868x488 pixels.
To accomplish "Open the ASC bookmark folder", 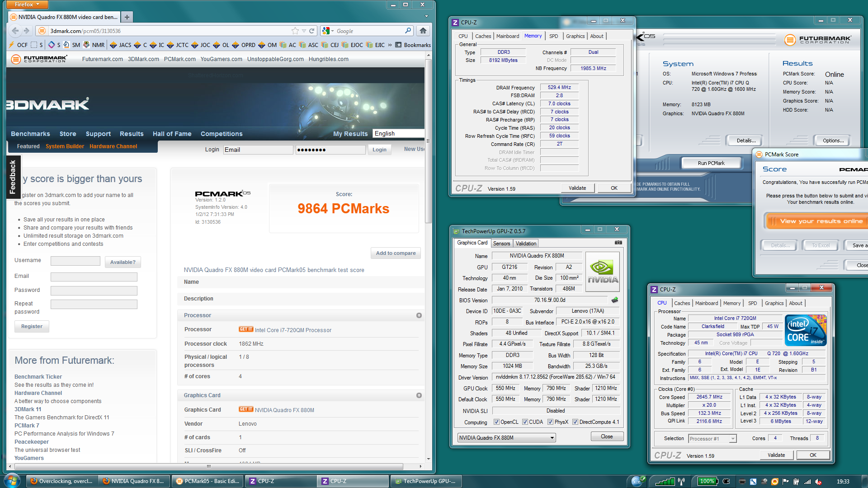I will [x=309, y=45].
